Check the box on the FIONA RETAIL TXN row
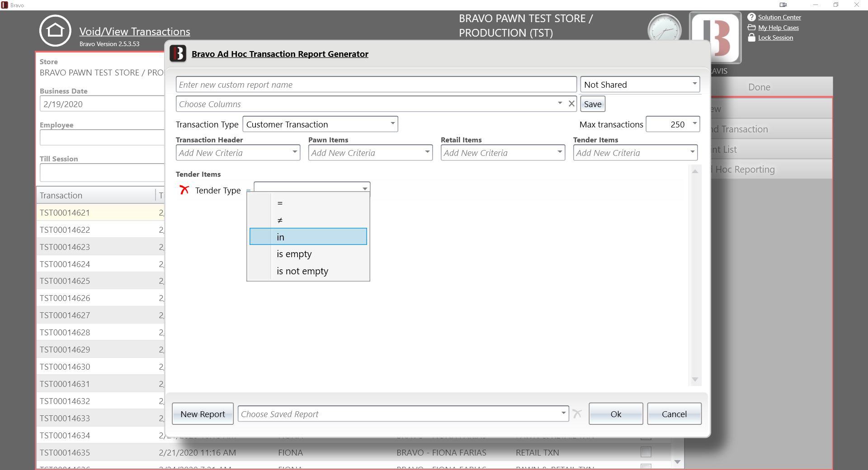The width and height of the screenshot is (868, 470). [646, 452]
